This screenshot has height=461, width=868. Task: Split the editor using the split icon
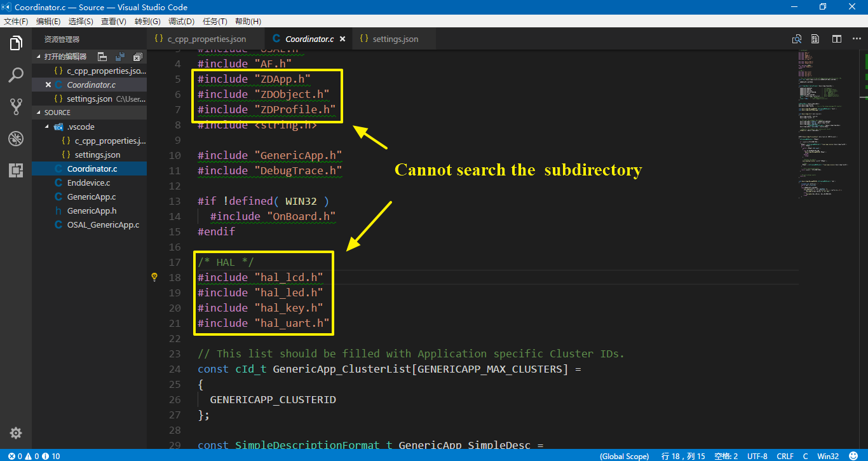point(836,39)
